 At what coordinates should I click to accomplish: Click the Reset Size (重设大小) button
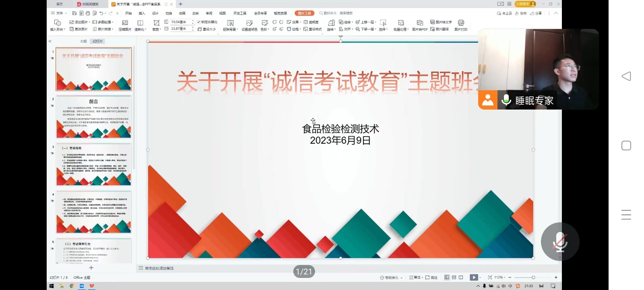[x=207, y=29]
